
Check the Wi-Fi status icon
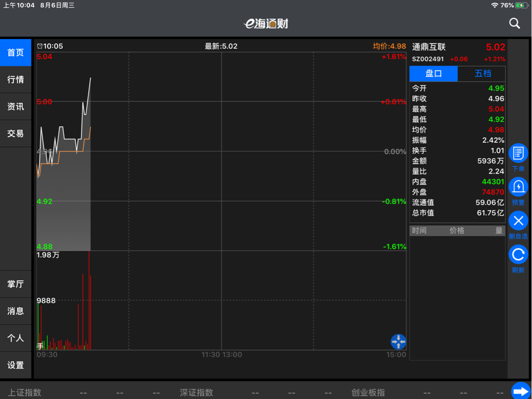click(495, 5)
